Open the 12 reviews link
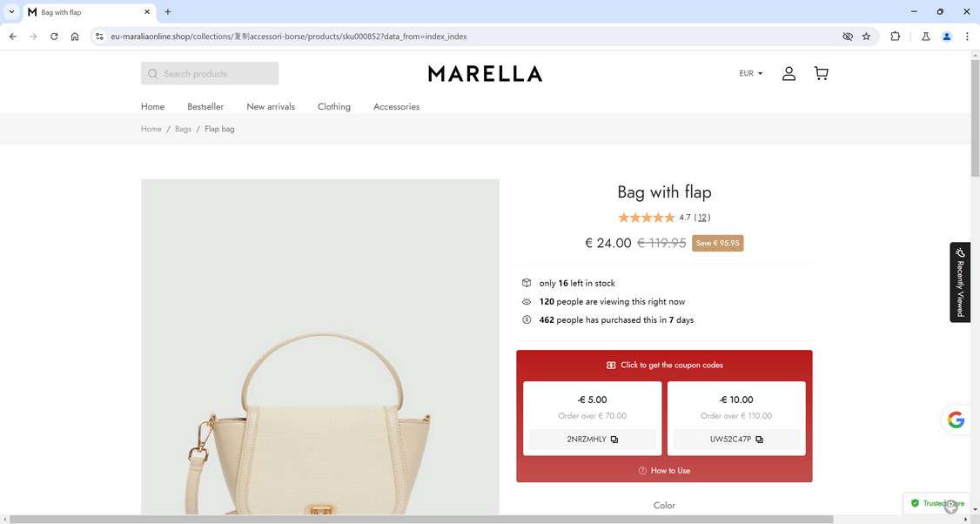 [701, 217]
